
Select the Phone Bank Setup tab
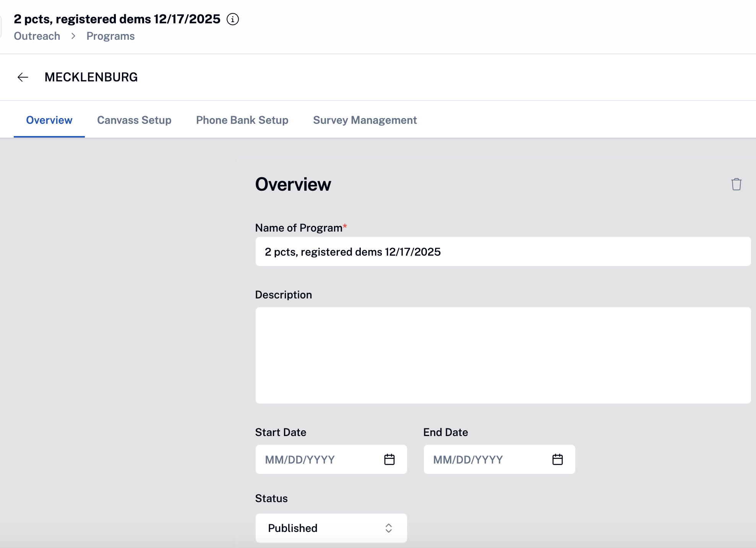(x=242, y=120)
